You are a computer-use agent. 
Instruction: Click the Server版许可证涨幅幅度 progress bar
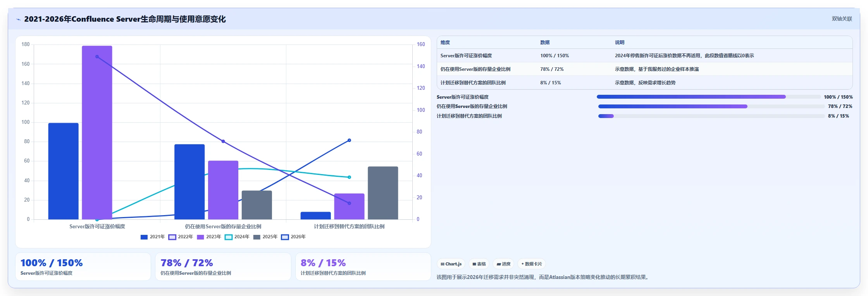coord(708,97)
